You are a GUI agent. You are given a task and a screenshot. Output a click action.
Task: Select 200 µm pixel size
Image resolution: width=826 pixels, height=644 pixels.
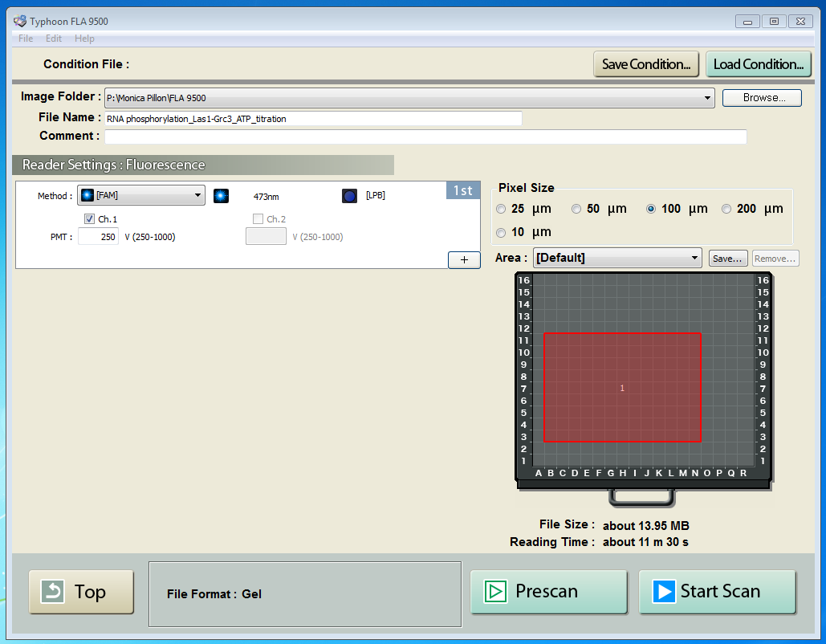[x=726, y=210]
